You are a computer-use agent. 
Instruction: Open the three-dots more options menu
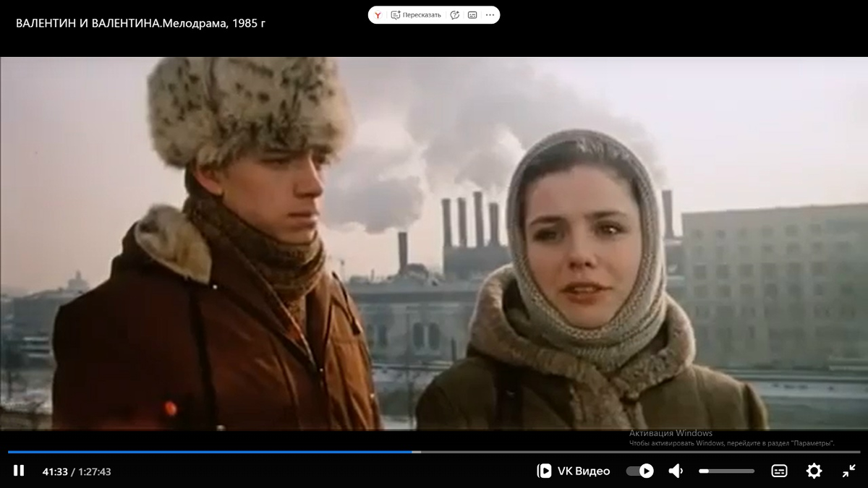click(x=490, y=14)
